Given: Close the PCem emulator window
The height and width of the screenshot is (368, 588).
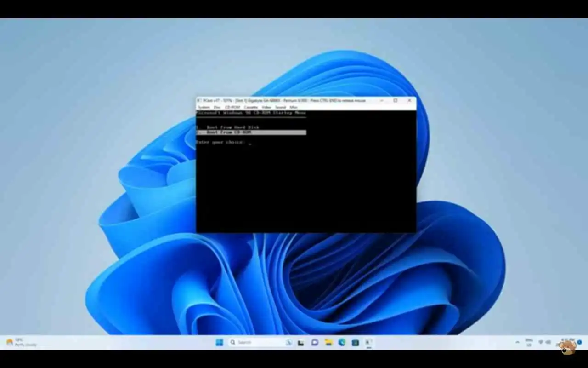Looking at the screenshot, I should [409, 100].
